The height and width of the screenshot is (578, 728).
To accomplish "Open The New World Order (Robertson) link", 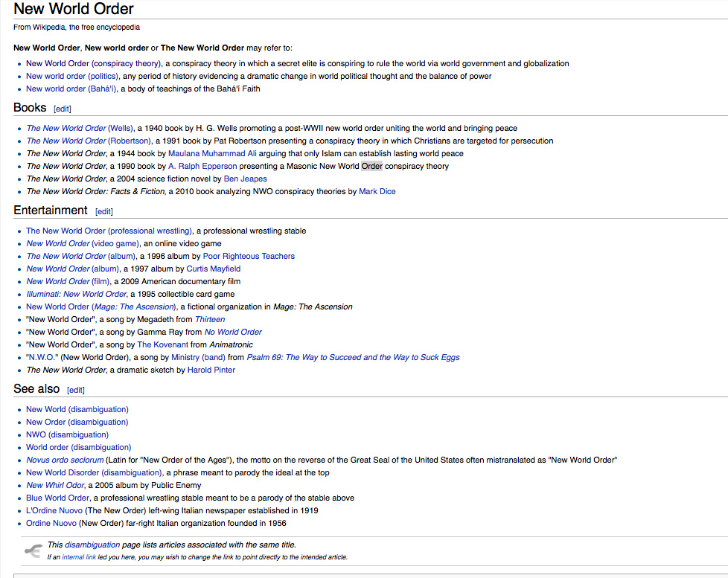I will [89, 141].
